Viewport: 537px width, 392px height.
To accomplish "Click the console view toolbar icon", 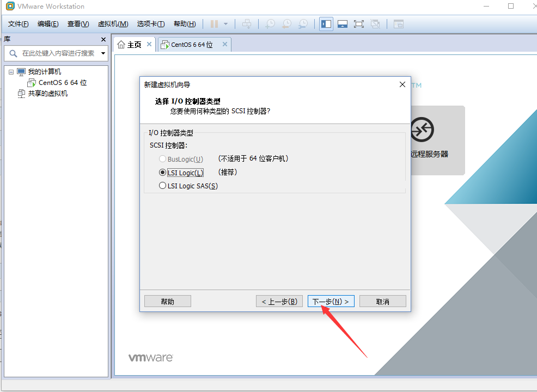I will [398, 24].
